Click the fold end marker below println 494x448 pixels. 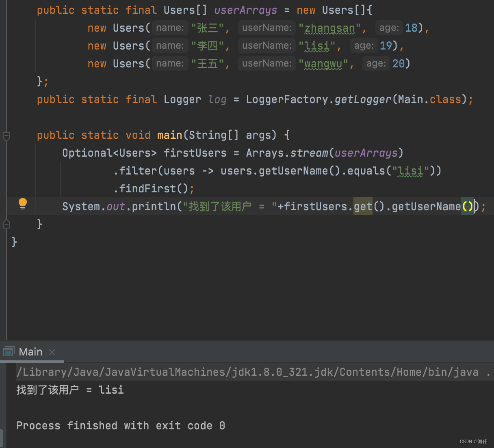point(6,224)
